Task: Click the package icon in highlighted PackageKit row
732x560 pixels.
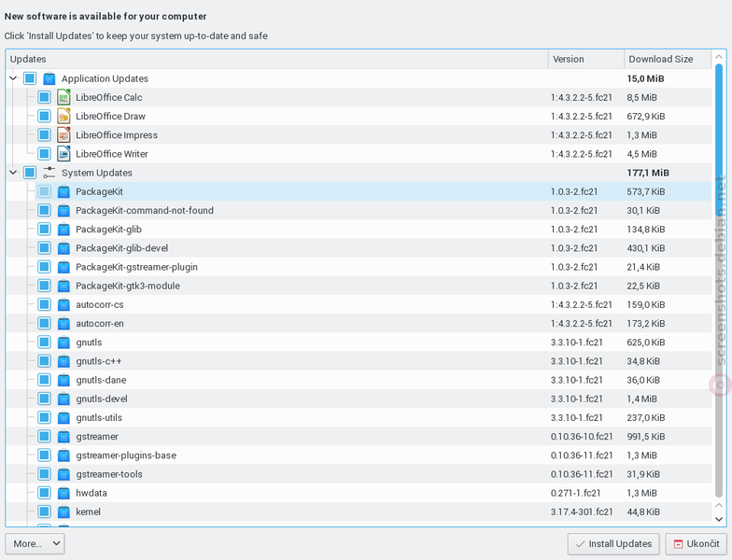Action: click(63, 191)
